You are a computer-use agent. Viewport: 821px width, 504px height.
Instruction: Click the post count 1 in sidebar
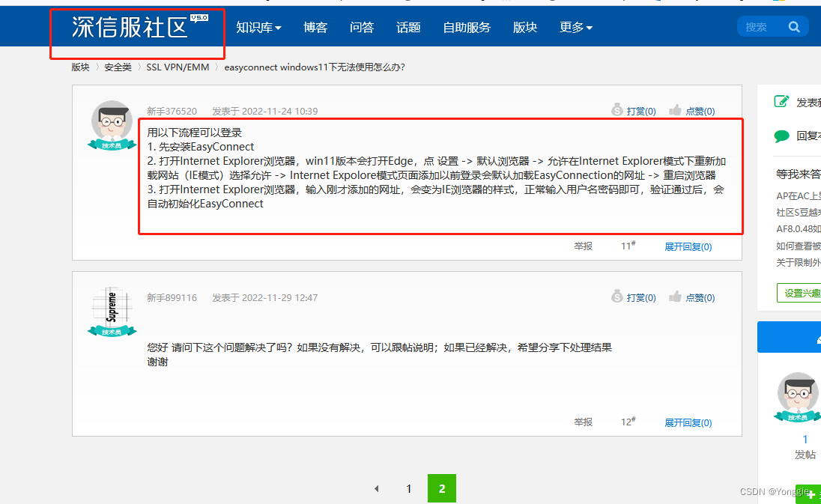coord(805,439)
